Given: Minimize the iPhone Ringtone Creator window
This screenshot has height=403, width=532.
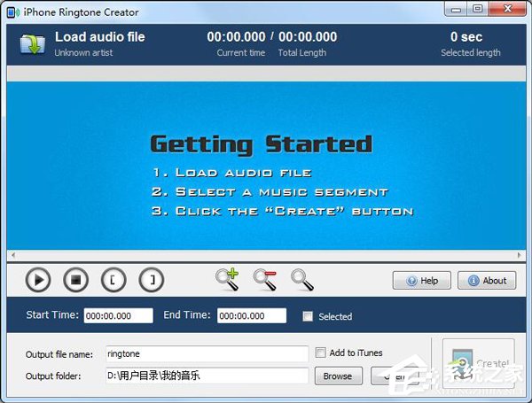Looking at the screenshot, I should click(x=456, y=9).
